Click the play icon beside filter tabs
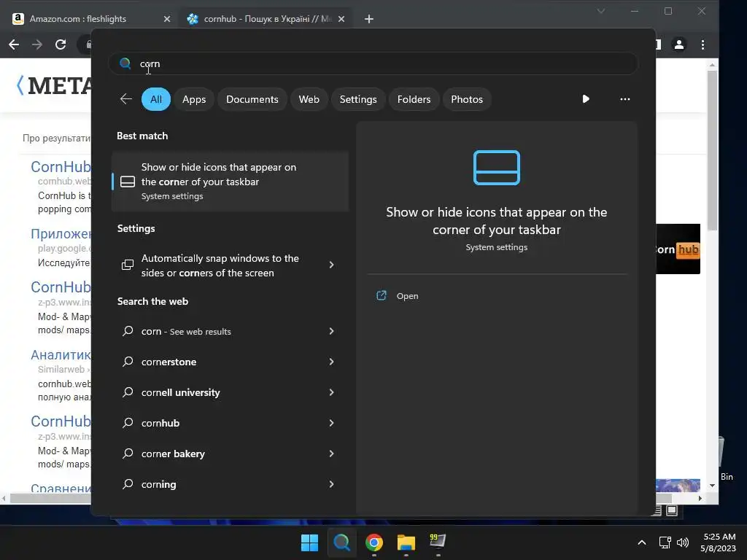This screenshot has height=560, width=747. (x=586, y=99)
